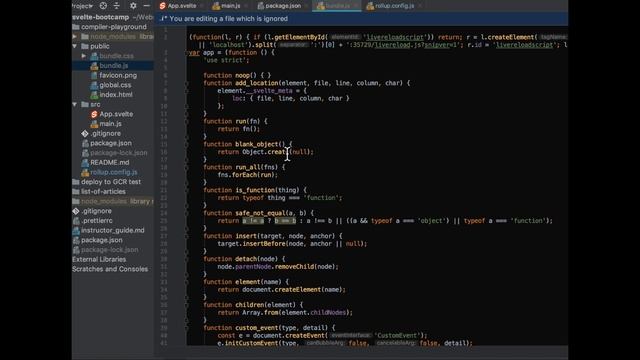Open App.svelte under src
This screenshot has height=360, width=640.
pos(116,114)
